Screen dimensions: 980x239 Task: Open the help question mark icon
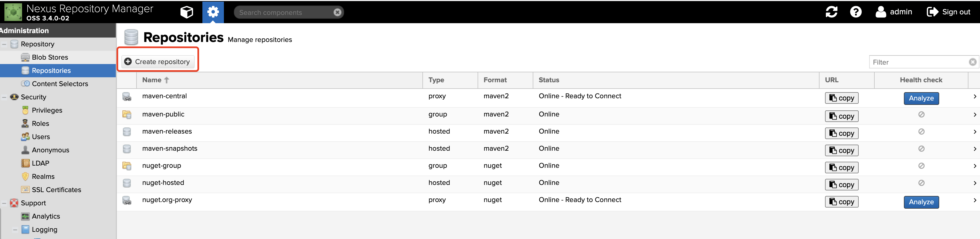856,12
